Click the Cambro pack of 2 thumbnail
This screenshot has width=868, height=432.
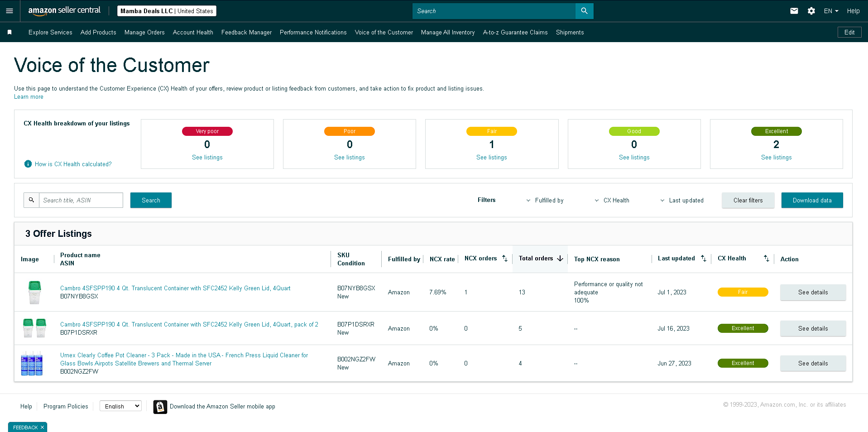[x=34, y=328]
